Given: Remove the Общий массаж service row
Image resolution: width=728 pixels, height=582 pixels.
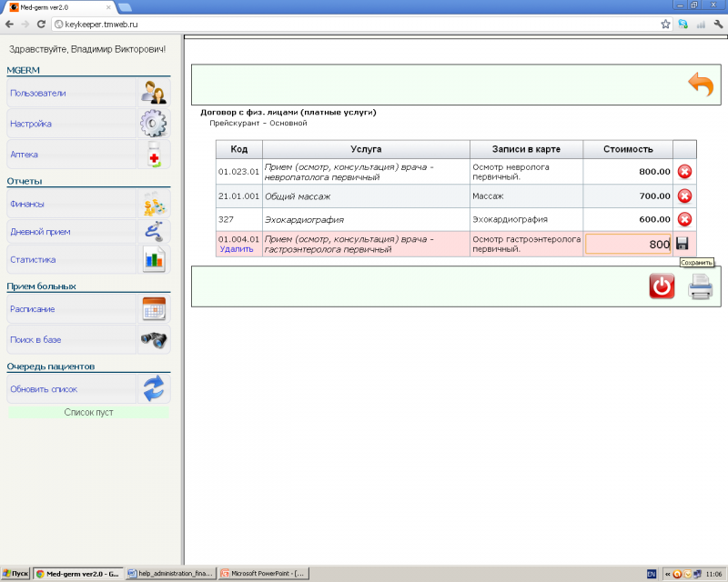Looking at the screenshot, I should (684, 196).
